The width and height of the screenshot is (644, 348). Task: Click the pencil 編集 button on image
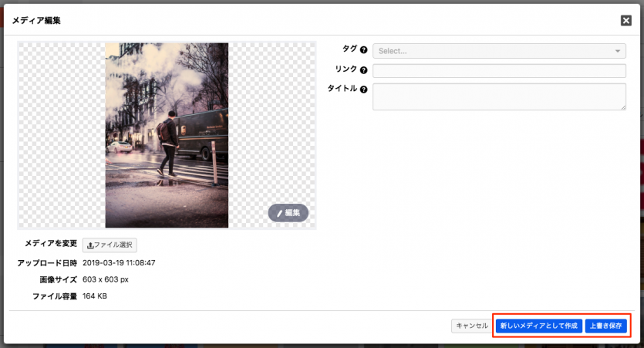pos(288,213)
